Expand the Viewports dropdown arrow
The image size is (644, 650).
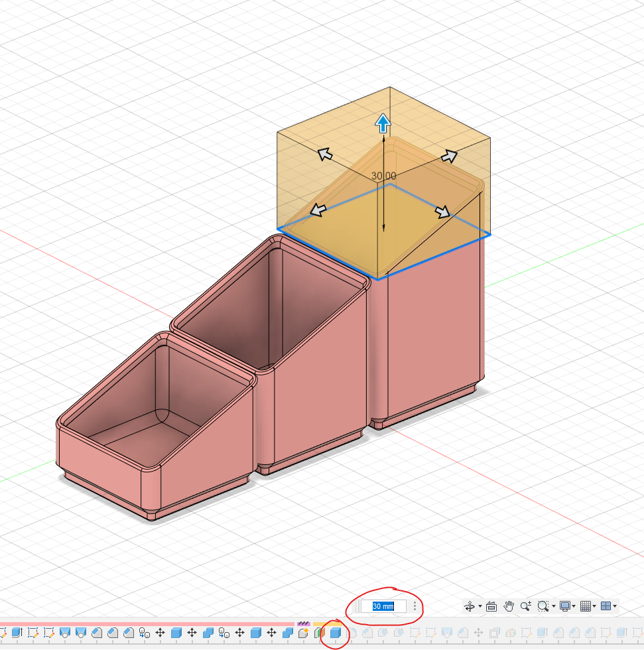(615, 607)
